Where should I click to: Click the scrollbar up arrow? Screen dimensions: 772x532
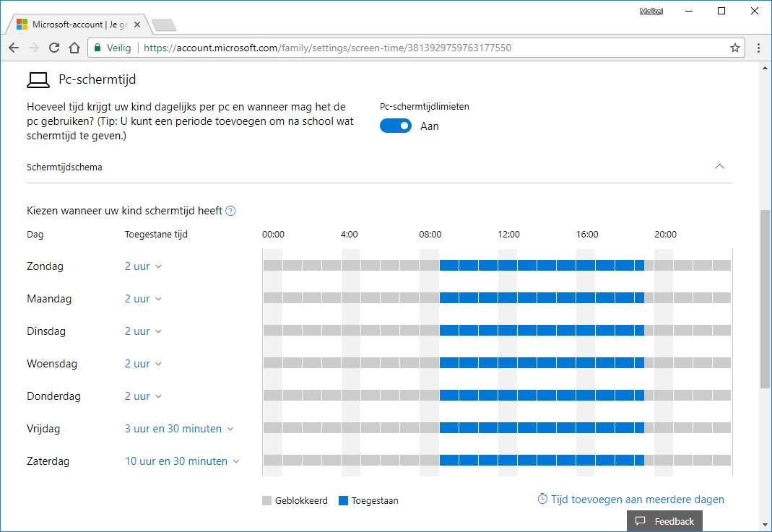(x=765, y=67)
